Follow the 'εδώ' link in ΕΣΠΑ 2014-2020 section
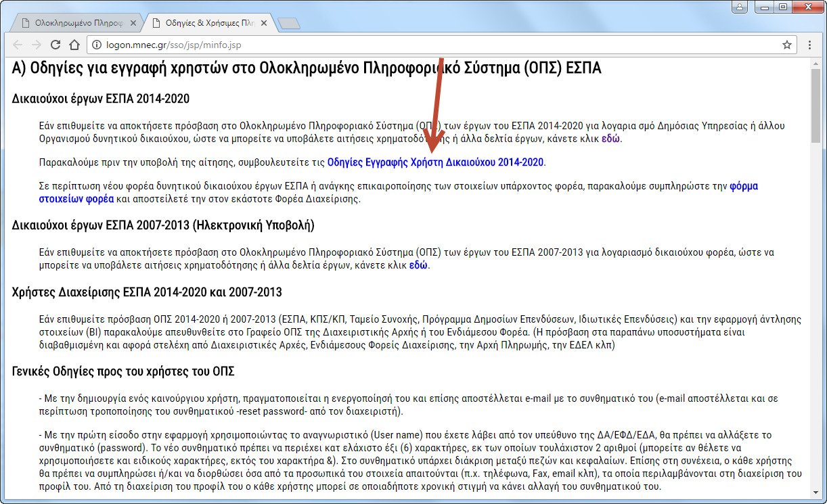Viewport: 827px width, 504px height. [610, 139]
